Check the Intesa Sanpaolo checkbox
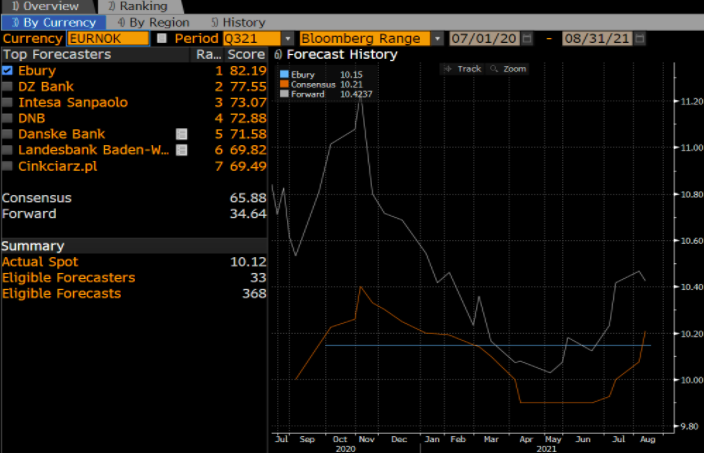The height and width of the screenshot is (453, 704). (x=7, y=102)
